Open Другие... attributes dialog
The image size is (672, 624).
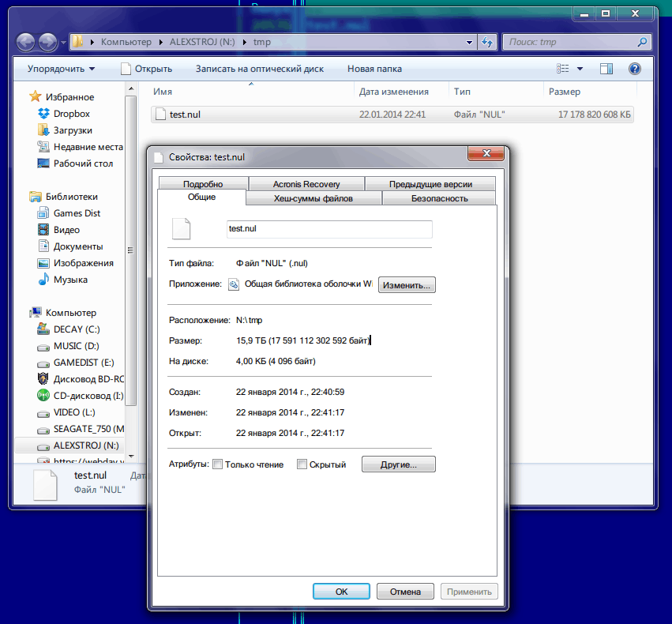pyautogui.click(x=399, y=464)
